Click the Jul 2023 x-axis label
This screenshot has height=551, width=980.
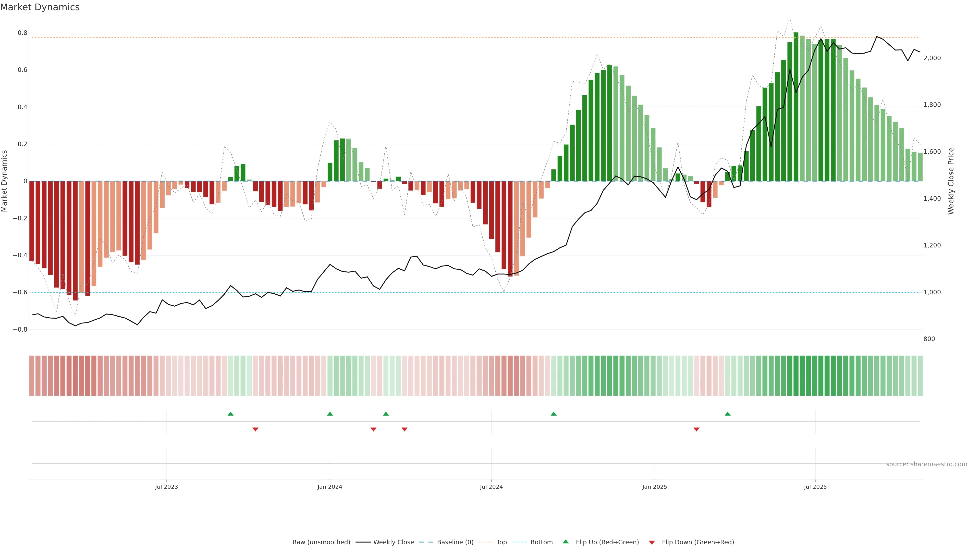tap(166, 487)
